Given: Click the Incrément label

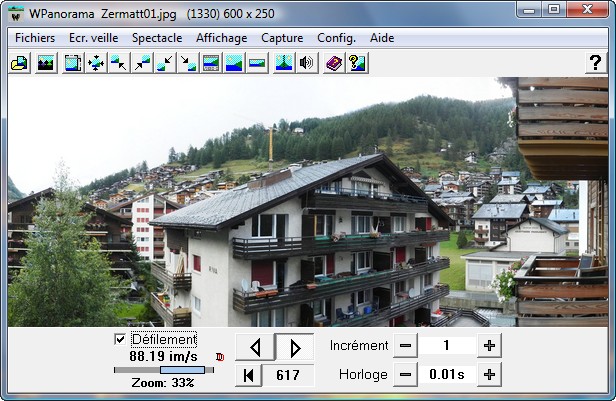Looking at the screenshot, I should pyautogui.click(x=359, y=346).
